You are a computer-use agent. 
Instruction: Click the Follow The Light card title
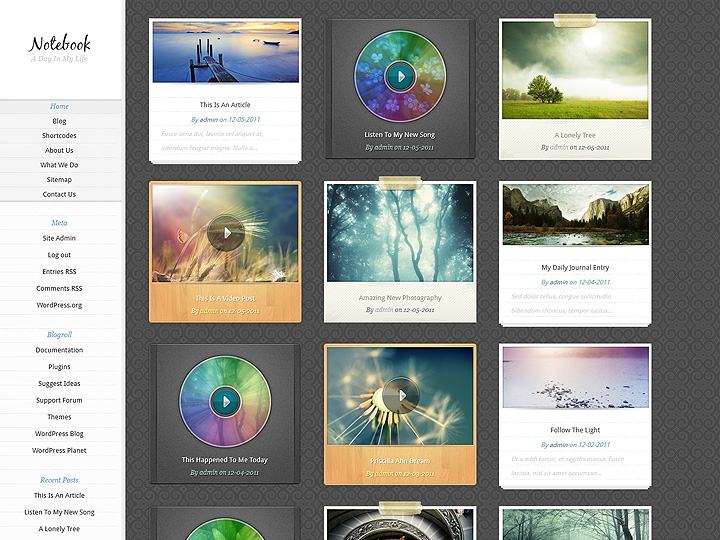tap(575, 430)
